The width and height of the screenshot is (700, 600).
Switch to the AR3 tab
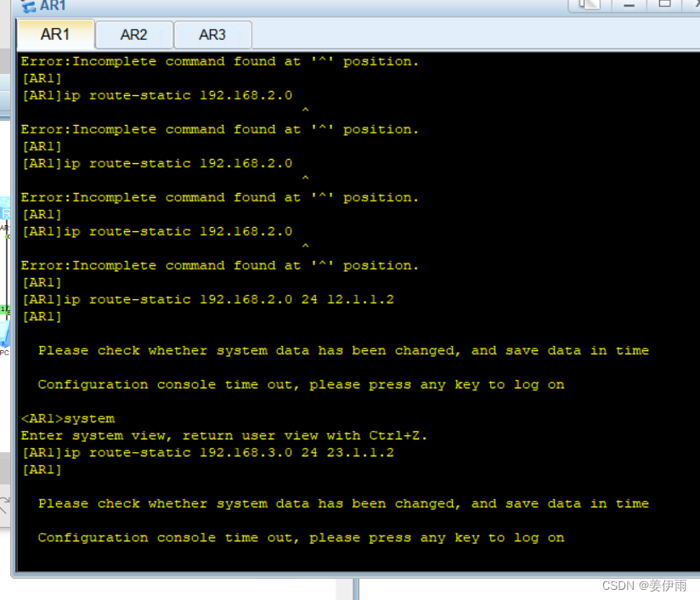coord(212,35)
